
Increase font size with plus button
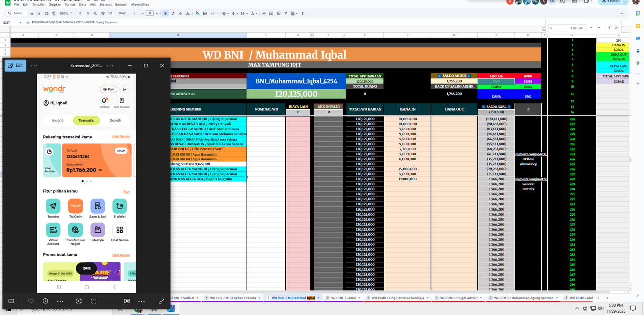click(x=157, y=13)
